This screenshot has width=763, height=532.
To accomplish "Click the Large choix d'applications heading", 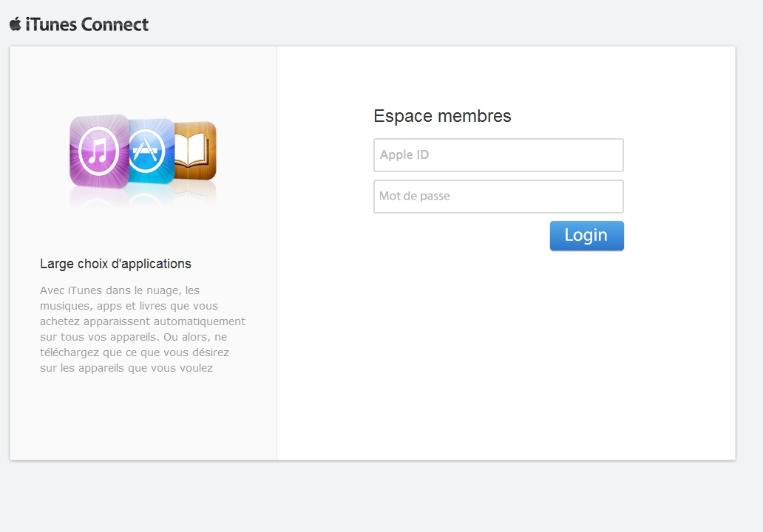I will [x=115, y=264].
